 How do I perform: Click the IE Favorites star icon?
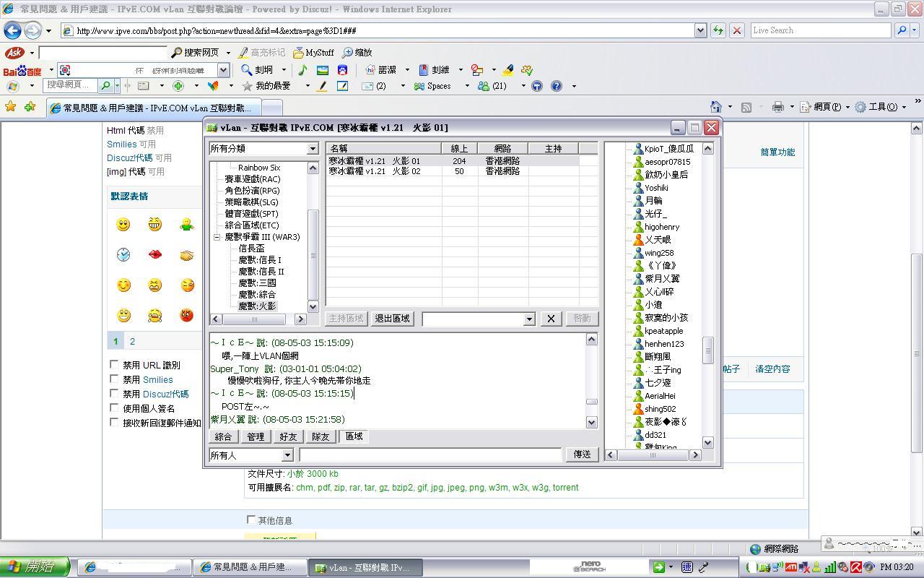[11, 107]
